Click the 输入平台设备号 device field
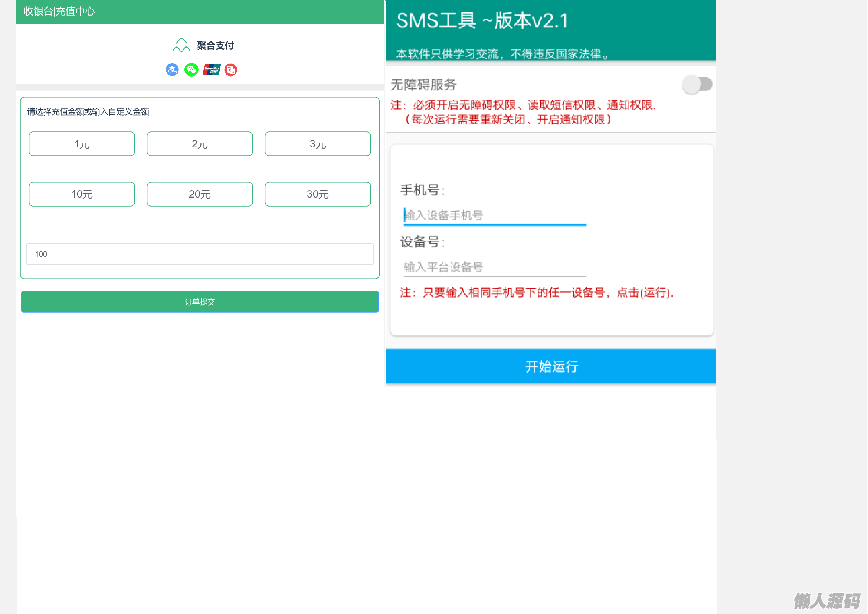 coord(494,267)
